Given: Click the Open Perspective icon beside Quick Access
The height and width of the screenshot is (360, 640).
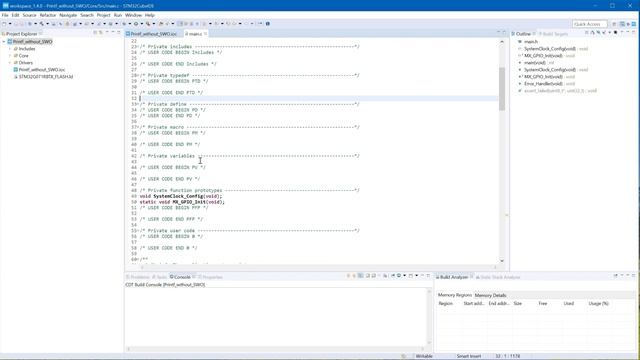Looking at the screenshot, I should (614, 24).
